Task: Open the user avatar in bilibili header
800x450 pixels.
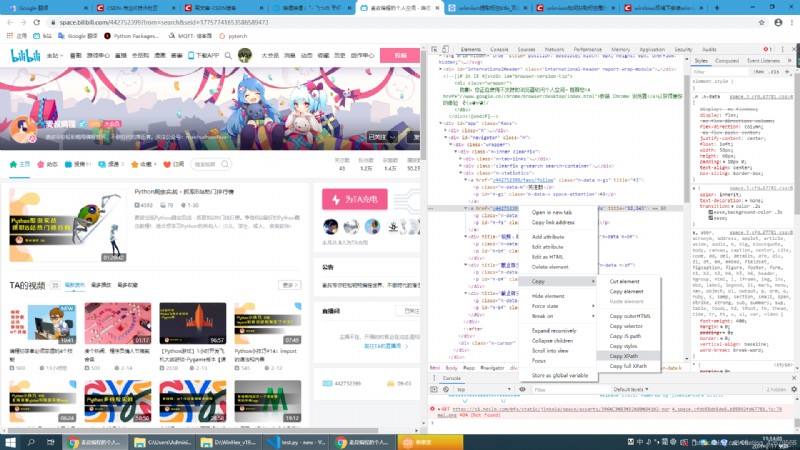Action: 245,55
